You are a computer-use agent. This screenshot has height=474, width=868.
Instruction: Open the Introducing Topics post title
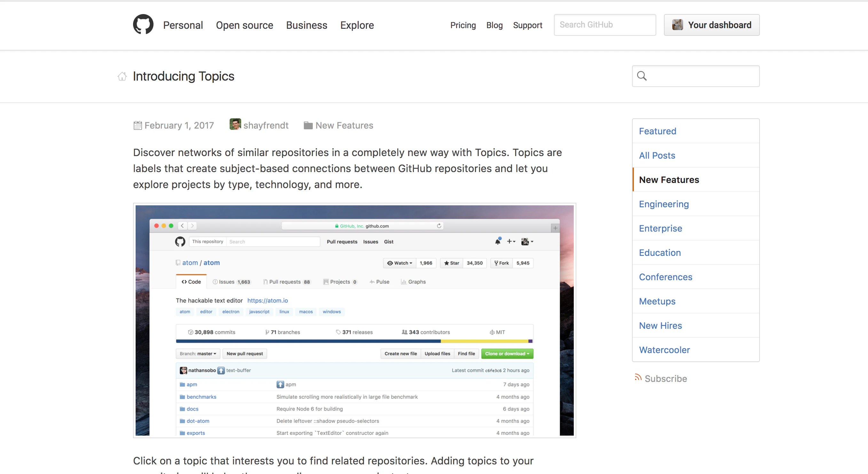[x=183, y=76]
